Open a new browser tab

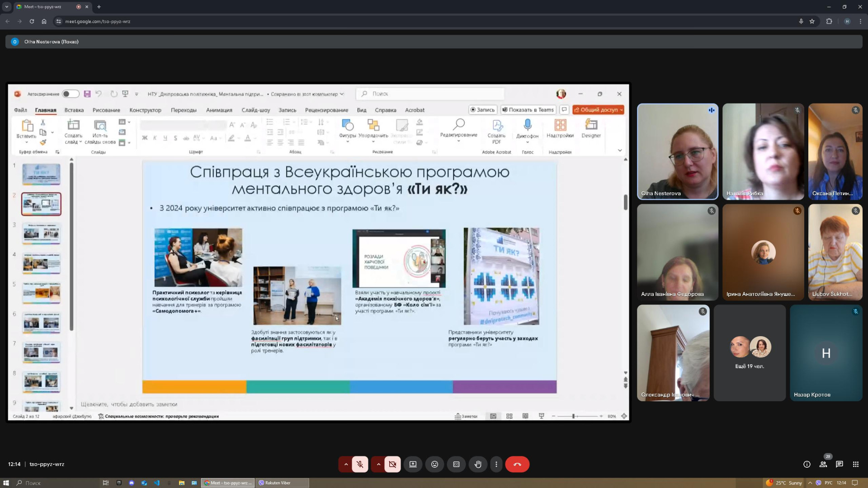pos(99,7)
